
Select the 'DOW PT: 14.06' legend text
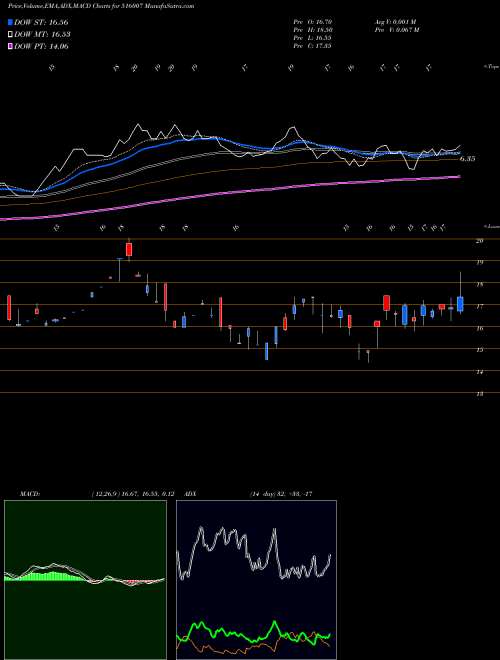[41, 46]
